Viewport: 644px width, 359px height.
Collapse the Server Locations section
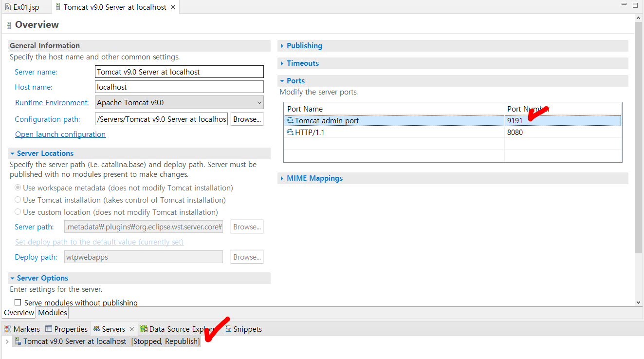13,153
